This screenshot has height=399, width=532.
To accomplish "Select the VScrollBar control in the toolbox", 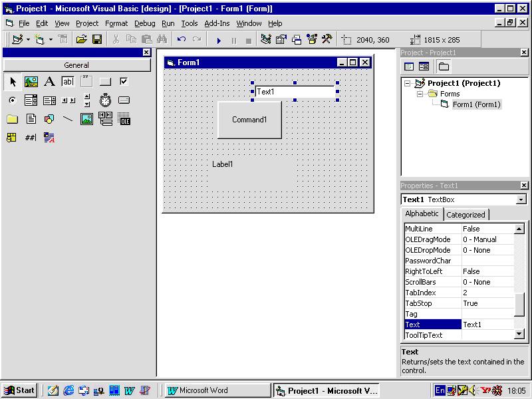I will (87, 100).
